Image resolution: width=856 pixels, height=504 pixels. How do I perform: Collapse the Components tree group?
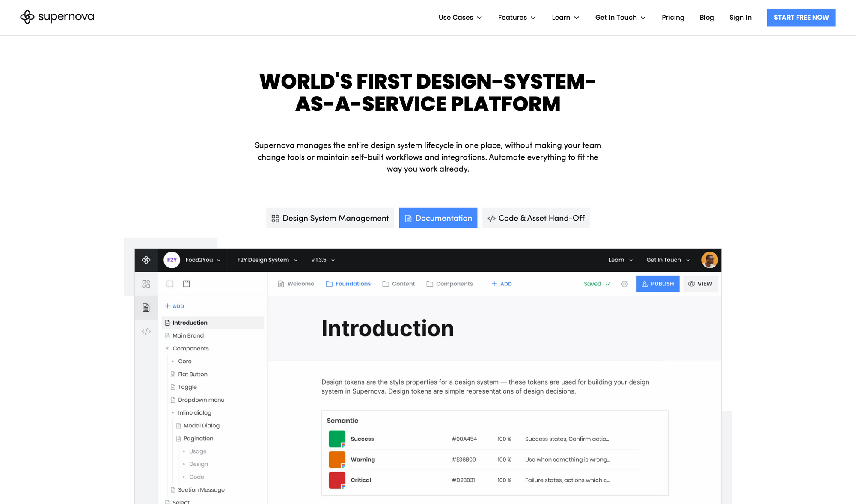[x=167, y=348]
